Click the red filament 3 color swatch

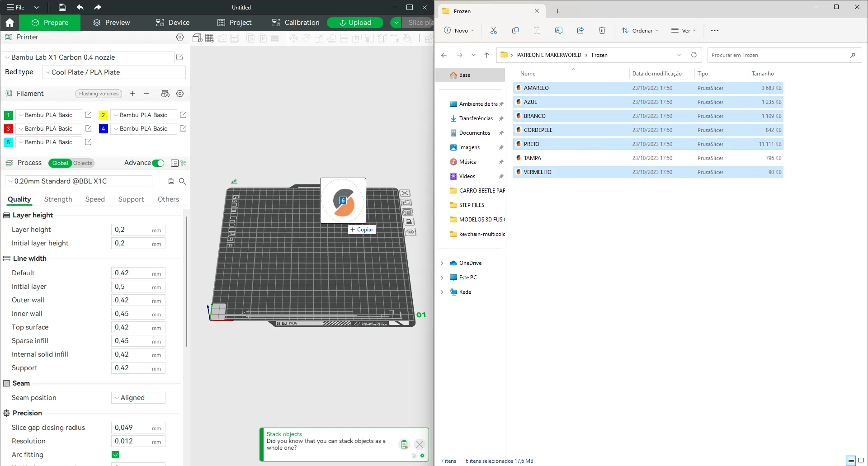(8, 129)
